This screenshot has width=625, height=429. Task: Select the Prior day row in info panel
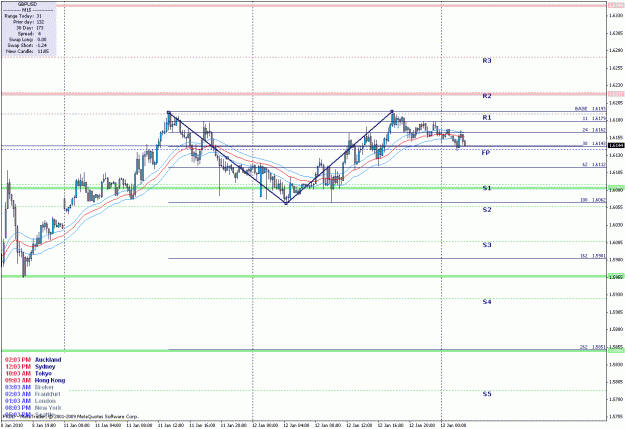28,22
